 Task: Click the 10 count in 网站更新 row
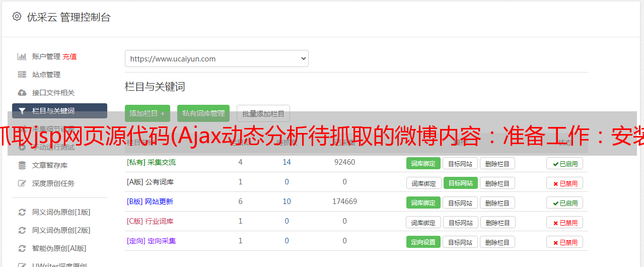click(x=287, y=202)
